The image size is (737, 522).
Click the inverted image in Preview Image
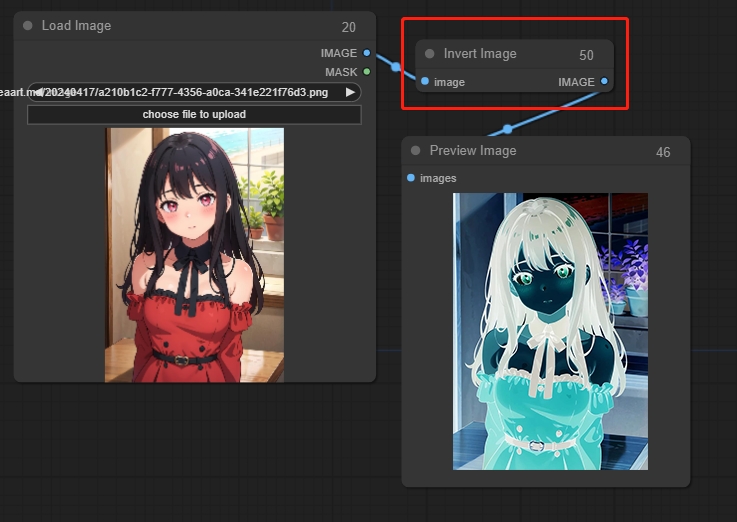point(550,331)
